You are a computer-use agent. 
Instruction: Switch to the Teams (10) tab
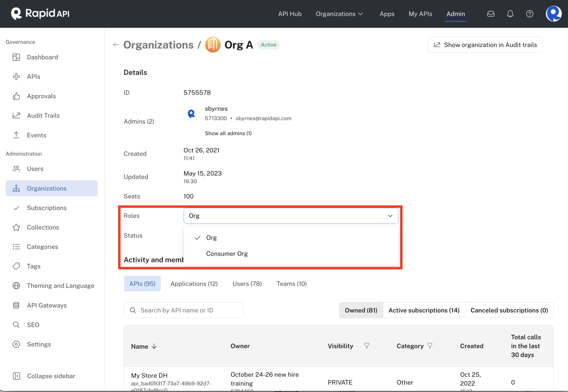pyautogui.click(x=292, y=284)
